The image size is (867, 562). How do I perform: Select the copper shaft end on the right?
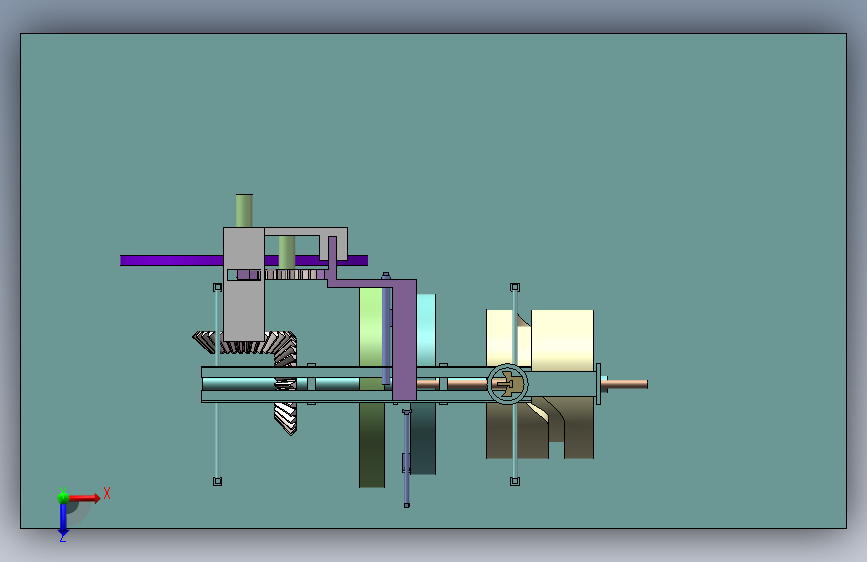[628, 384]
